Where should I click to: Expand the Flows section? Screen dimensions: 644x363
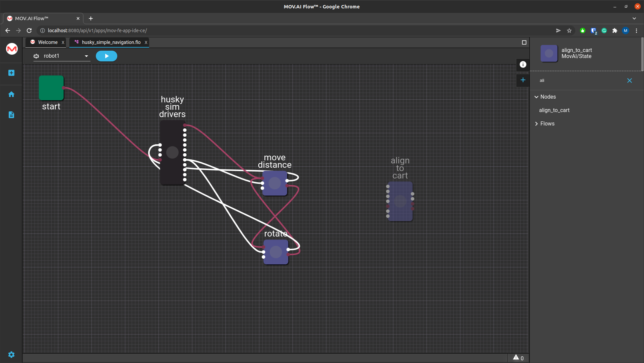[536, 124]
